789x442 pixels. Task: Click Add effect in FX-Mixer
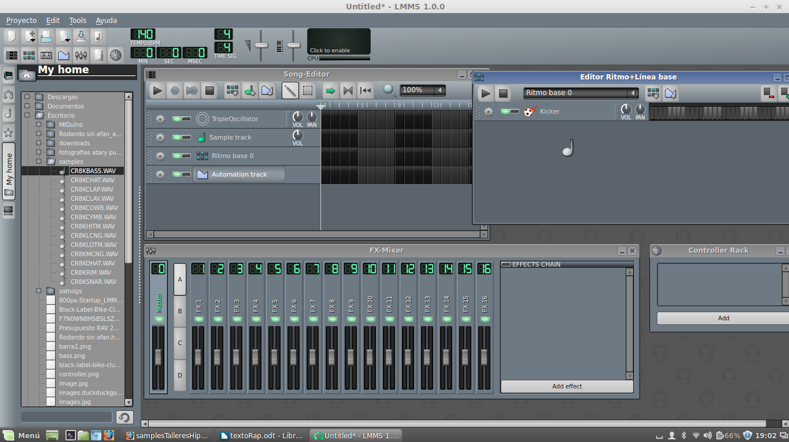(567, 386)
